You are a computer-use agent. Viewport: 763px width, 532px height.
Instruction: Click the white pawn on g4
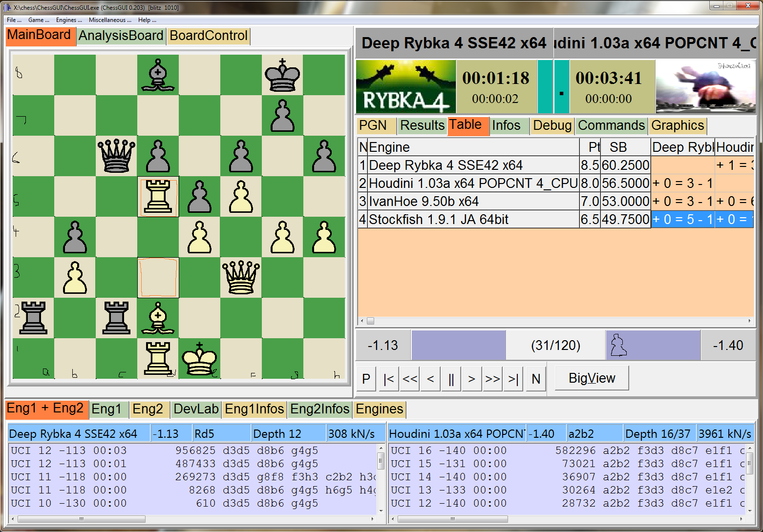pos(282,237)
